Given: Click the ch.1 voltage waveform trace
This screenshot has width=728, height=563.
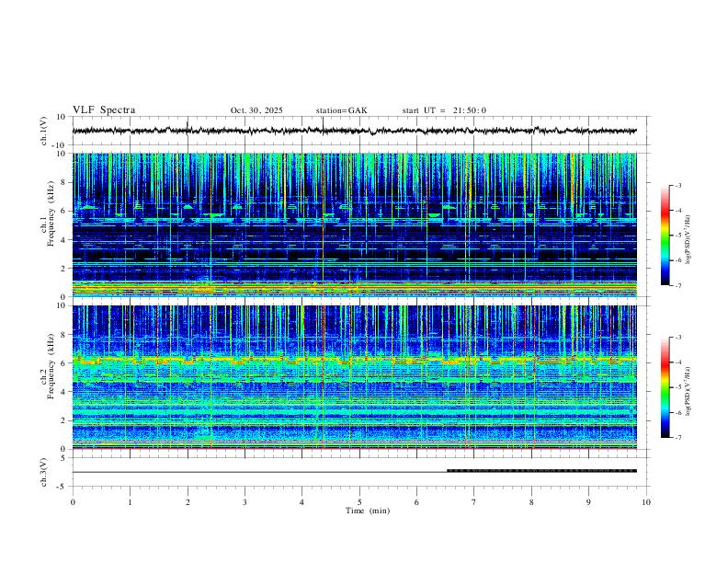Looking at the screenshot, I should coord(355,131).
